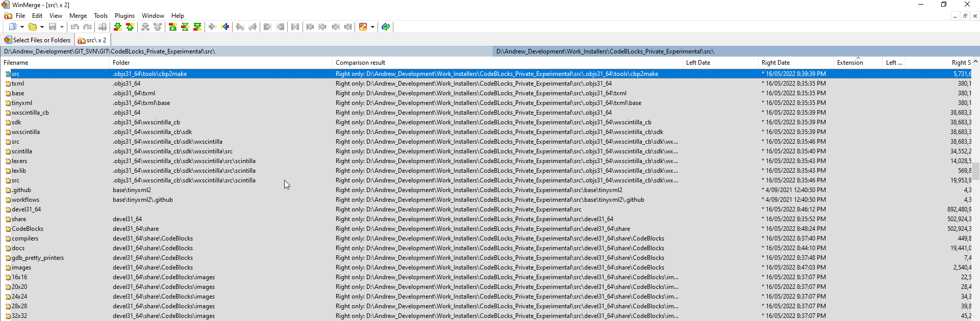Click the grayed icon beside the Redo icon

103,27
